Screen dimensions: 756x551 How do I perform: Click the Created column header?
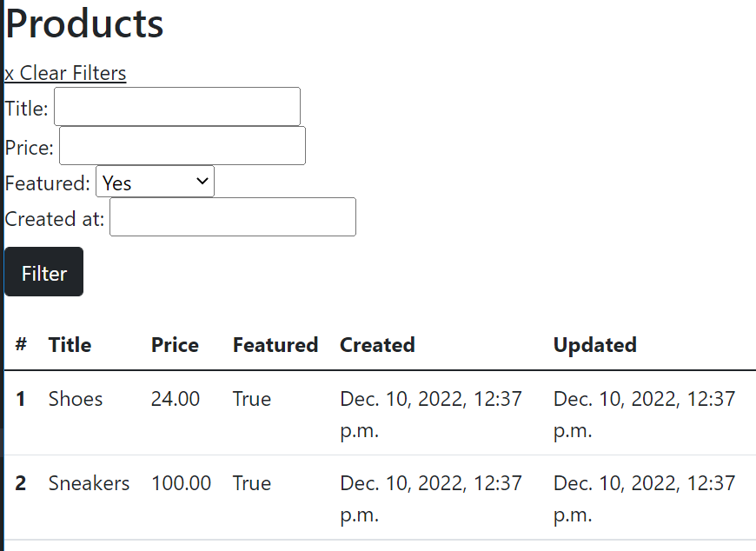[x=377, y=345]
